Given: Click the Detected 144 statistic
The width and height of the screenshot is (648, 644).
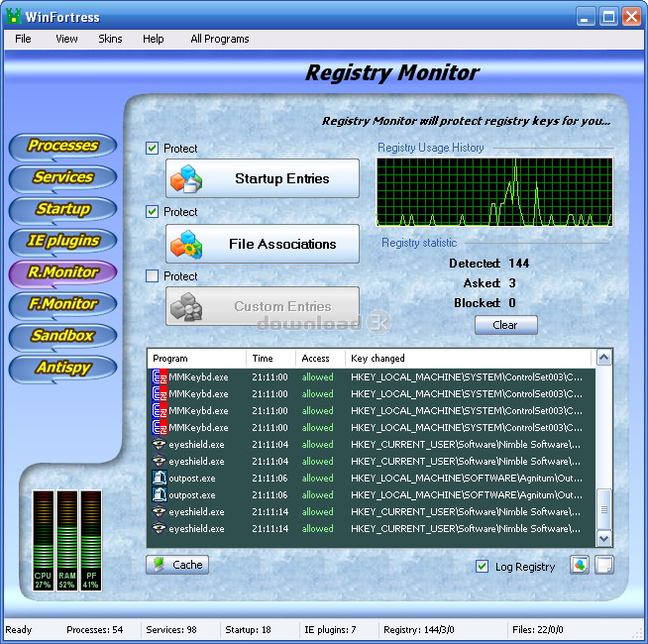Looking at the screenshot, I should pyautogui.click(x=488, y=264).
